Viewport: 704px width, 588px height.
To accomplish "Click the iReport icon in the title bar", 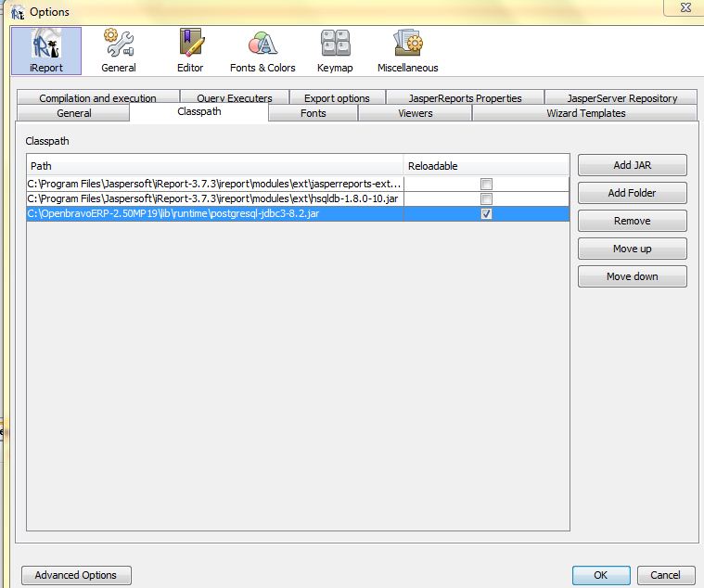I will [x=18, y=13].
